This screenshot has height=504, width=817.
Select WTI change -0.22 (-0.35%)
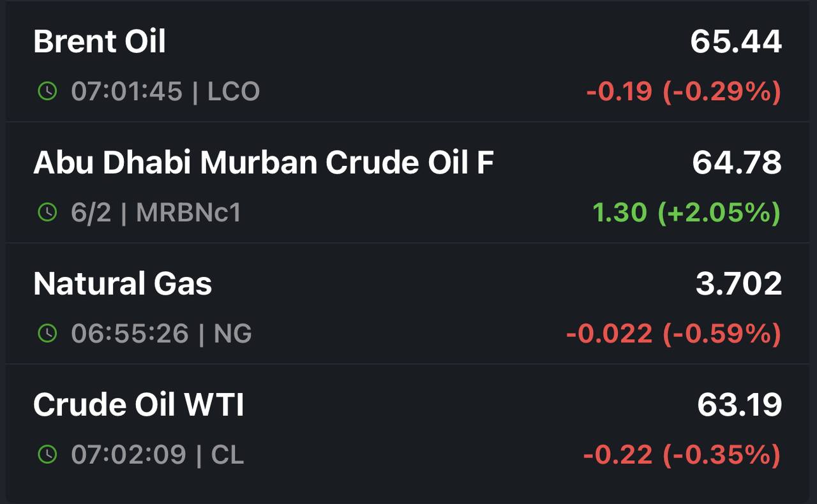coord(682,455)
